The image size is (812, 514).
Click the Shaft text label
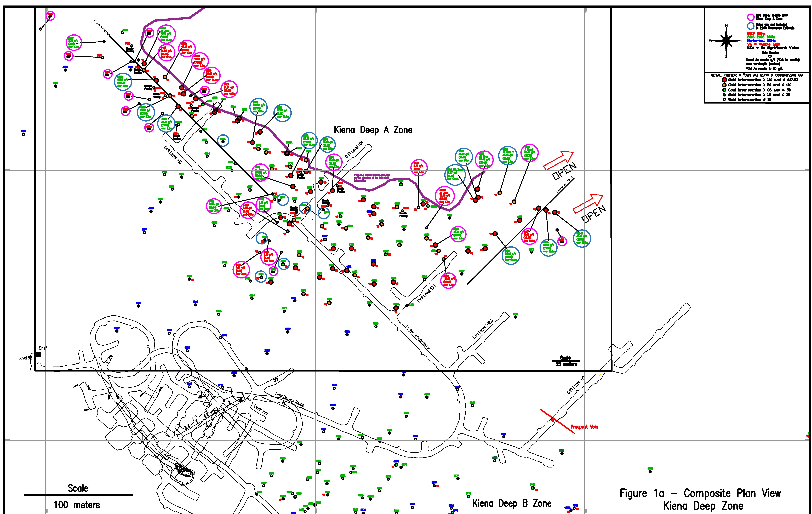pyautogui.click(x=43, y=348)
